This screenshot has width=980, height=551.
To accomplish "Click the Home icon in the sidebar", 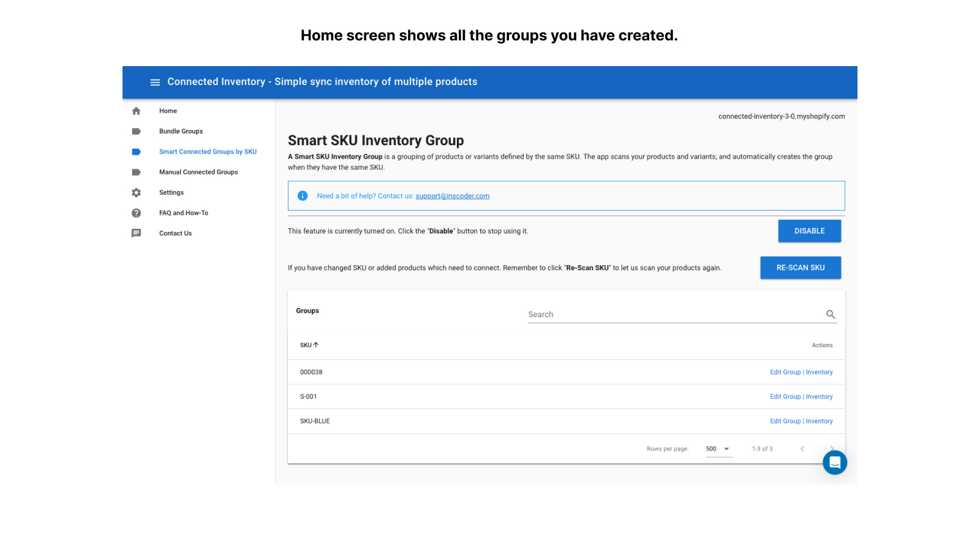I will coord(136,111).
